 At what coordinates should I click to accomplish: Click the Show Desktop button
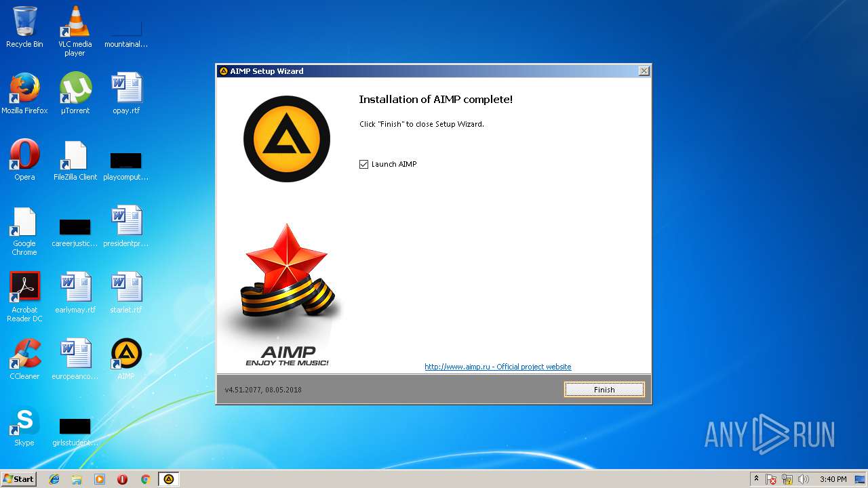861,479
